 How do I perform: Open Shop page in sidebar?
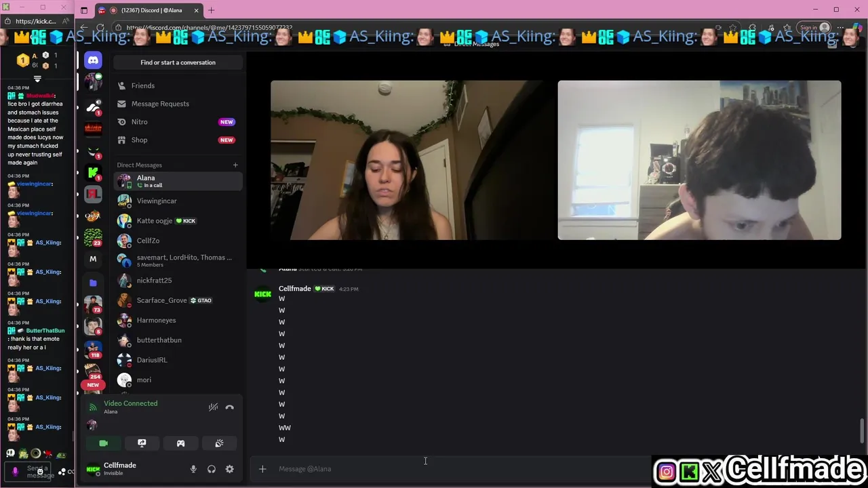(178, 140)
